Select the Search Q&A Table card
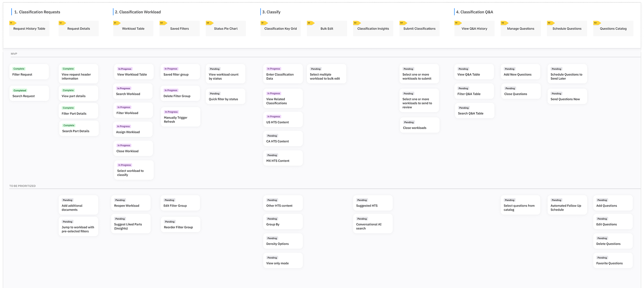Screen dimensions: 644x288 (x=475, y=111)
